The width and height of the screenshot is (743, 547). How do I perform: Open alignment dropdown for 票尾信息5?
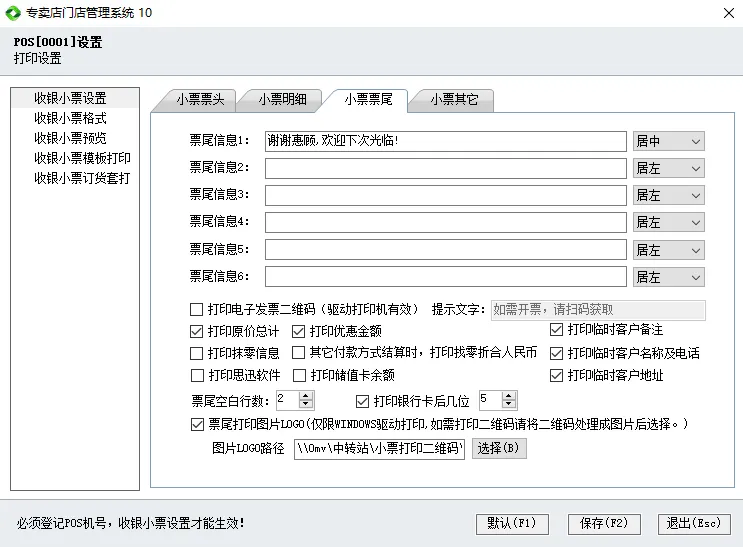(669, 250)
